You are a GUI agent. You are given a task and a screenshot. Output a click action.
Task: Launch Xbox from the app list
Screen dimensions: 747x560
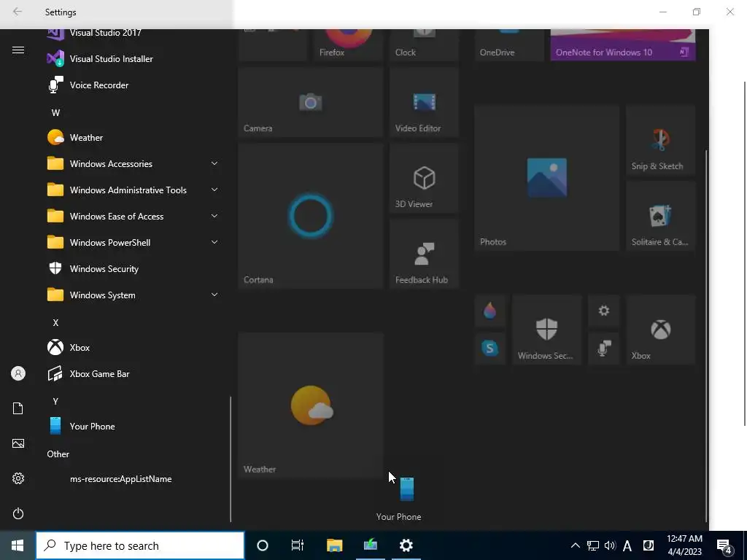pyautogui.click(x=133, y=348)
